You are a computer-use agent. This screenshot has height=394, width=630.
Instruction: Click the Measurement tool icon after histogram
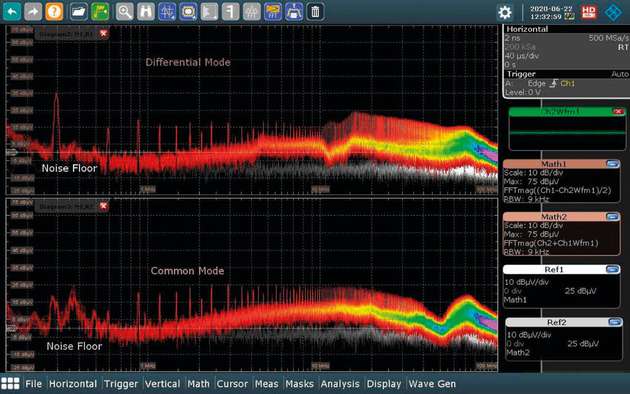pos(231,12)
